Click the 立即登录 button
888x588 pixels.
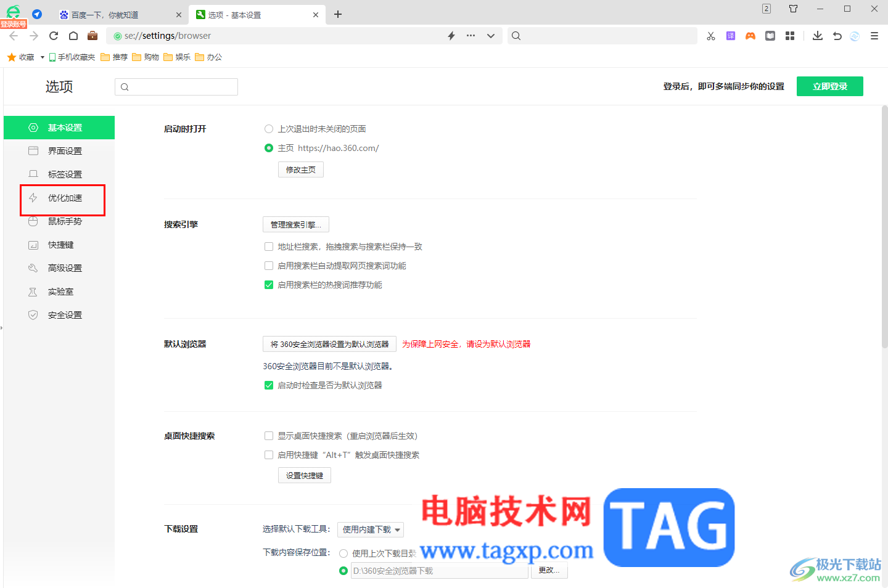pyautogui.click(x=830, y=86)
